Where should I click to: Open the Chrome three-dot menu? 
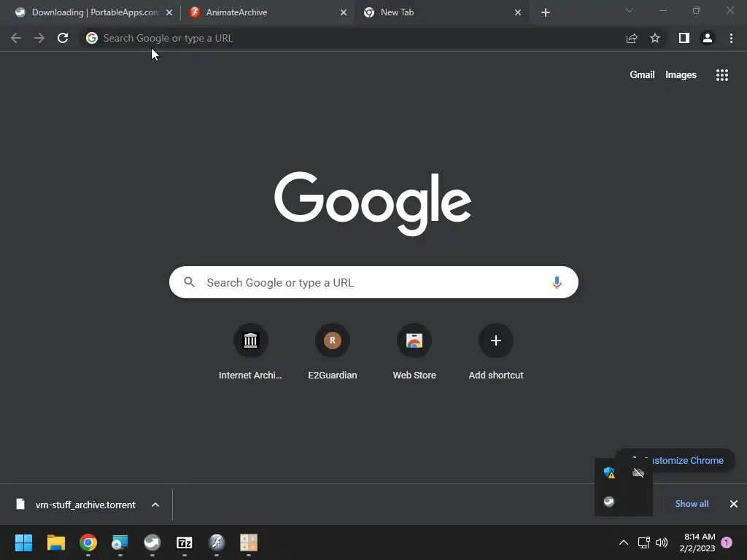tap(731, 38)
